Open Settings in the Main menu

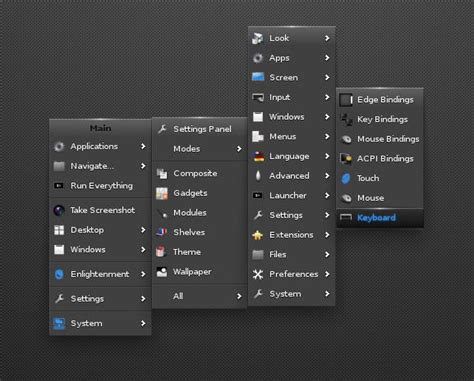coord(100,299)
